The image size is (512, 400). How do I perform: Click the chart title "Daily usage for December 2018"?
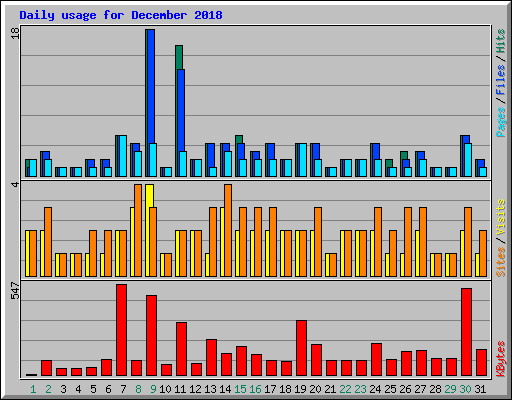tap(121, 15)
